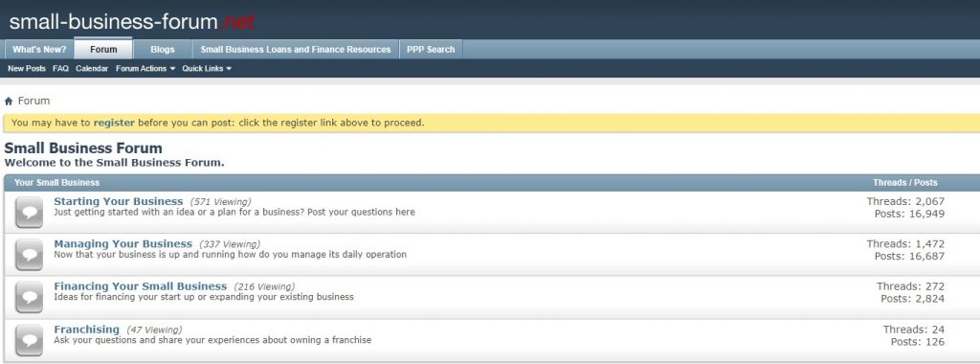
Task: Open the Blogs tab
Action: (x=163, y=50)
